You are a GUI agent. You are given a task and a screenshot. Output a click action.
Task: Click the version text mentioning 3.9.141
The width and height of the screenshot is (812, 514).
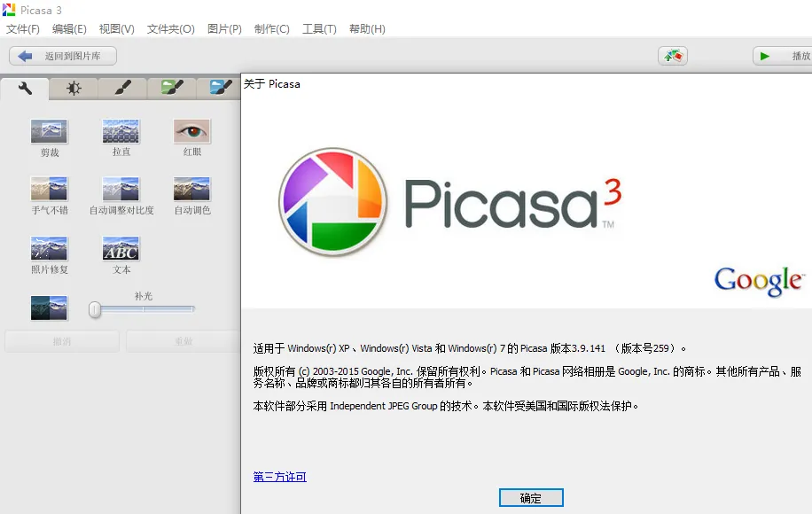[x=470, y=348]
